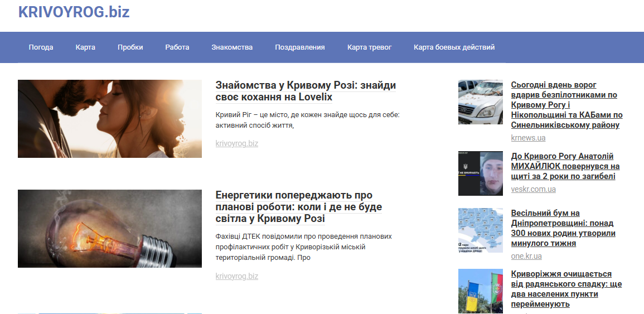Open headline Сьогодні вдень ворог вдарив безпілотниками
The image size is (644, 314).
[x=567, y=105]
